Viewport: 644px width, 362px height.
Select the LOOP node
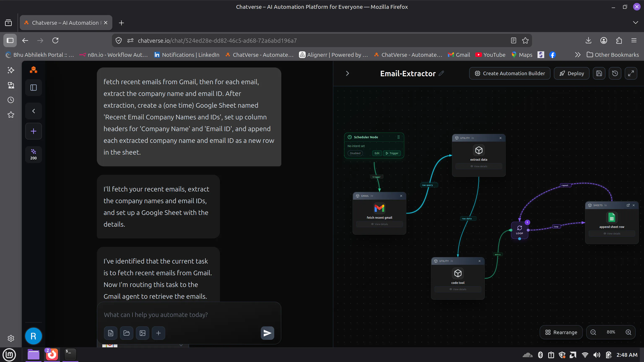519,230
